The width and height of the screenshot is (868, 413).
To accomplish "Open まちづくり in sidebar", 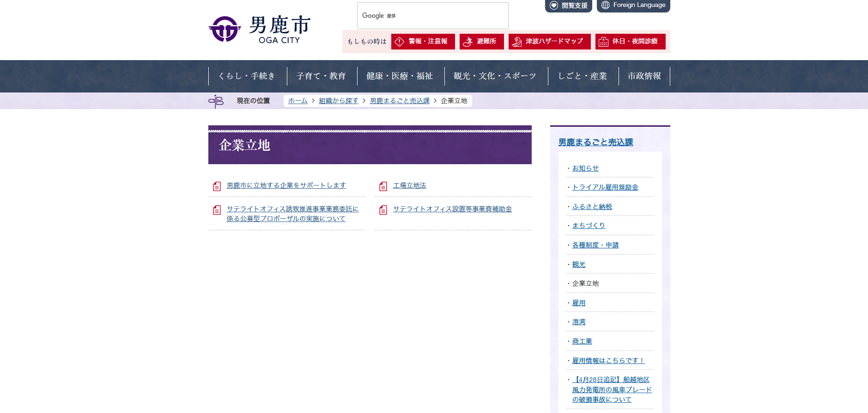I will click(589, 226).
